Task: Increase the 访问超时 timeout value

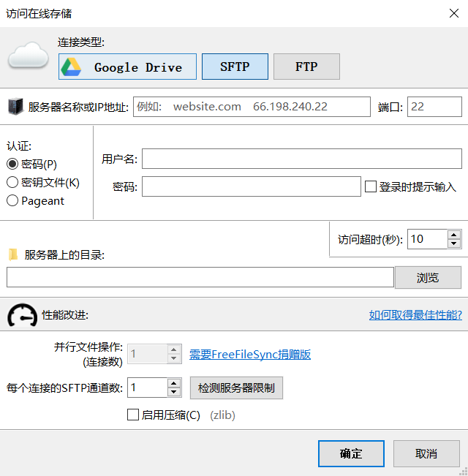Action: [454, 235]
